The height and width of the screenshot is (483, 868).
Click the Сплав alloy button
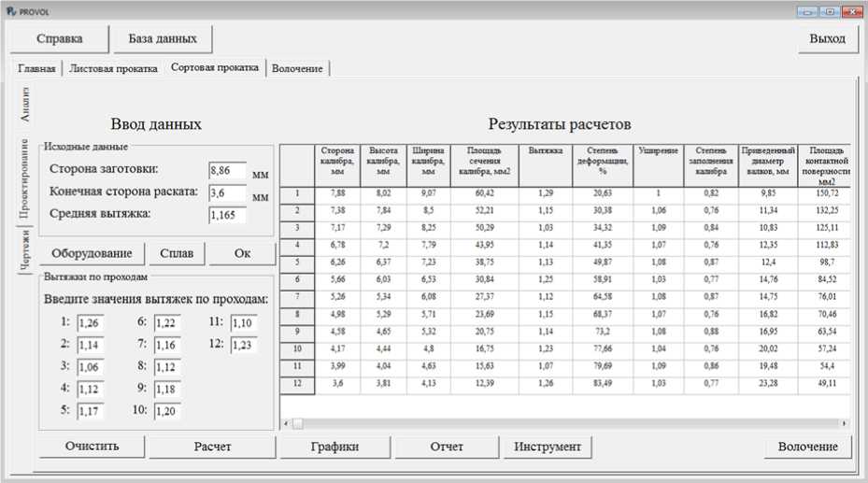177,253
